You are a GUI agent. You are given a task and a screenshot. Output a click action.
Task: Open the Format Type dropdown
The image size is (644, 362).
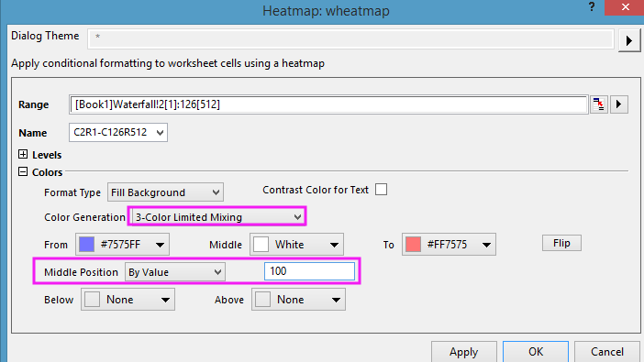tap(165, 192)
